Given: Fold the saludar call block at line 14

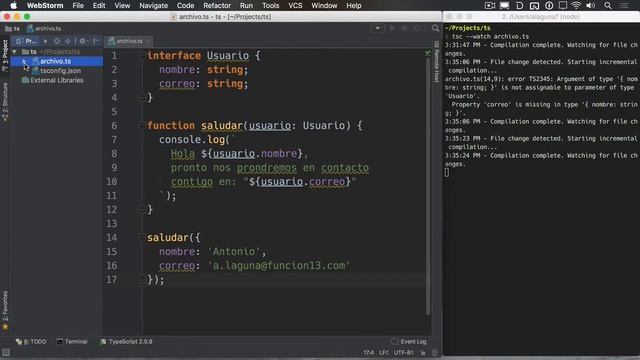Looking at the screenshot, I should (142, 238).
